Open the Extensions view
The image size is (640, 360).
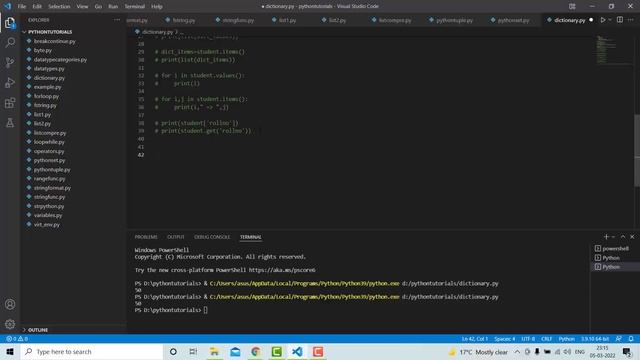point(10,102)
